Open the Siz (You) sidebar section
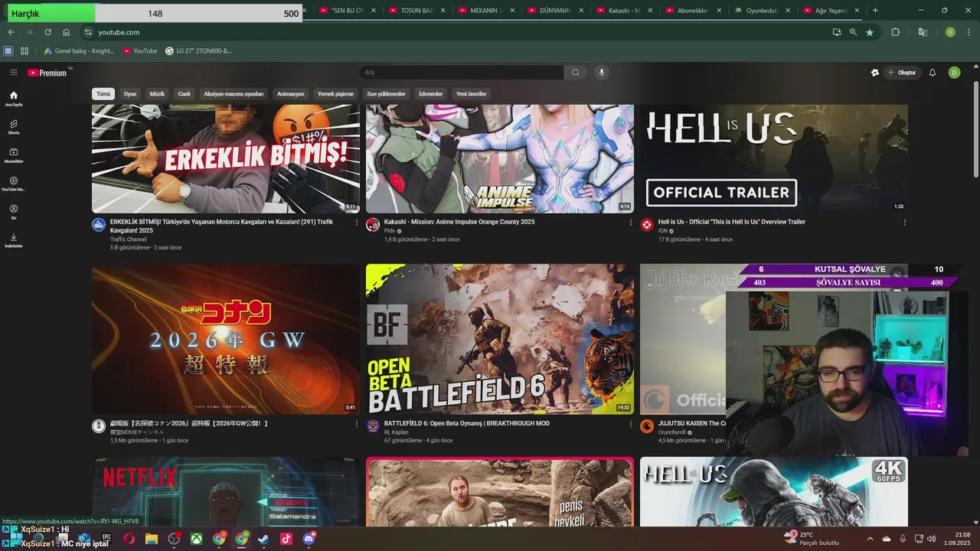Screen dimensions: 980x551 (x=14, y=212)
